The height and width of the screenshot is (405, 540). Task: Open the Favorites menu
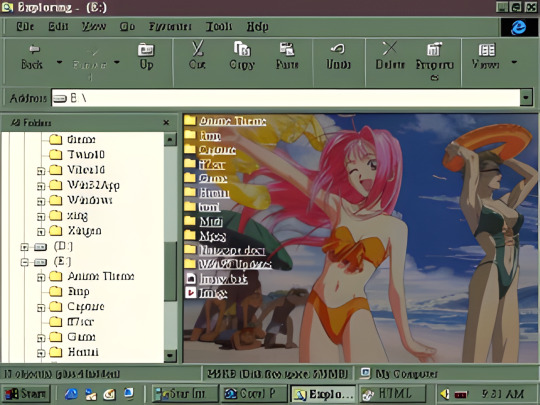pos(170,27)
